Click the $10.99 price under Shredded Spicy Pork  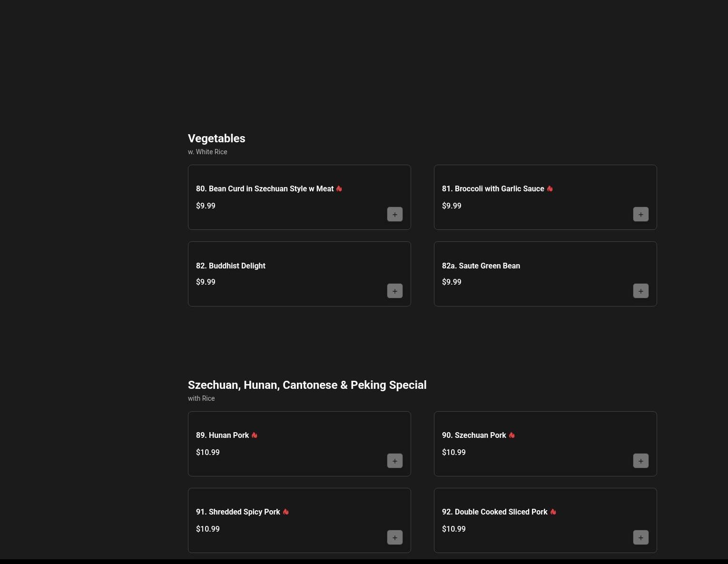(208, 529)
